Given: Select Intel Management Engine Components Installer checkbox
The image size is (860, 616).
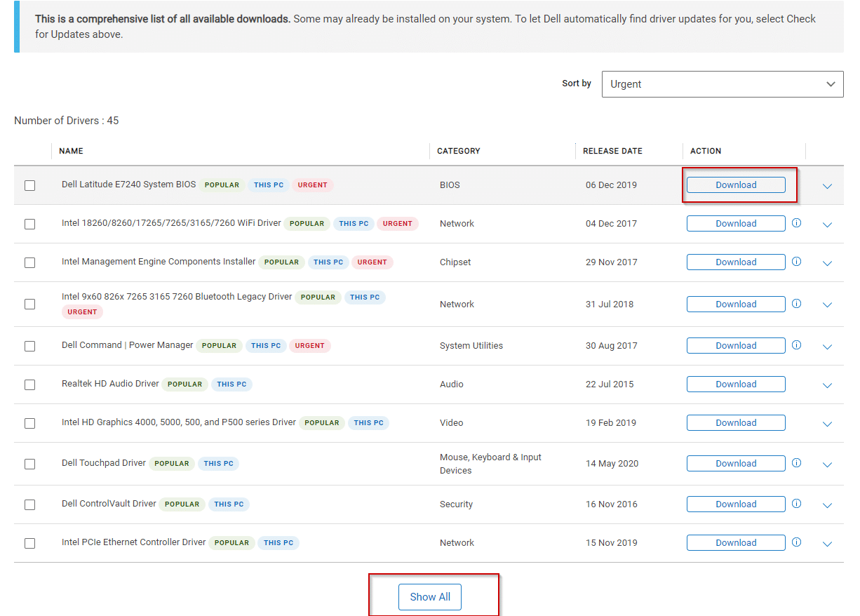Looking at the screenshot, I should pyautogui.click(x=29, y=262).
